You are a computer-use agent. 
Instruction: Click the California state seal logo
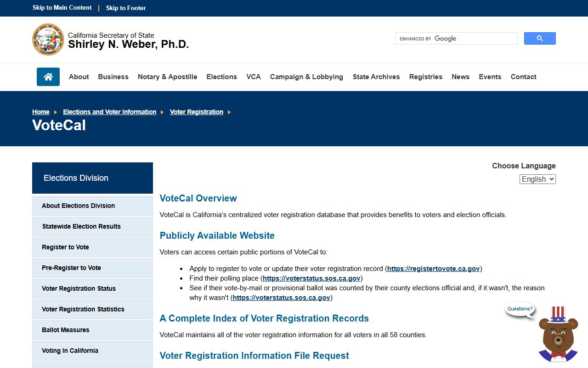48,40
